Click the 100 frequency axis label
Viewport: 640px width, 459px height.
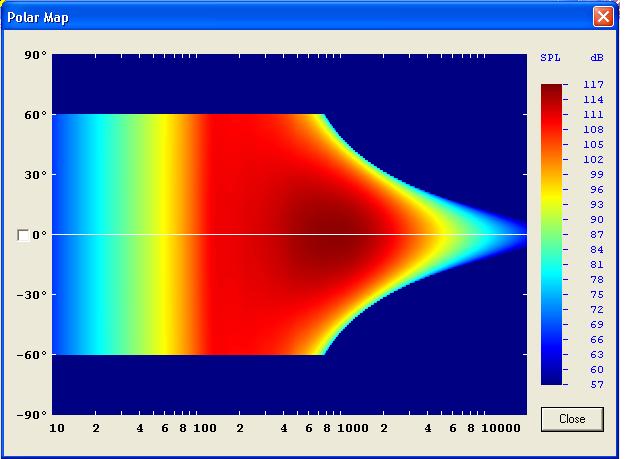tap(205, 428)
